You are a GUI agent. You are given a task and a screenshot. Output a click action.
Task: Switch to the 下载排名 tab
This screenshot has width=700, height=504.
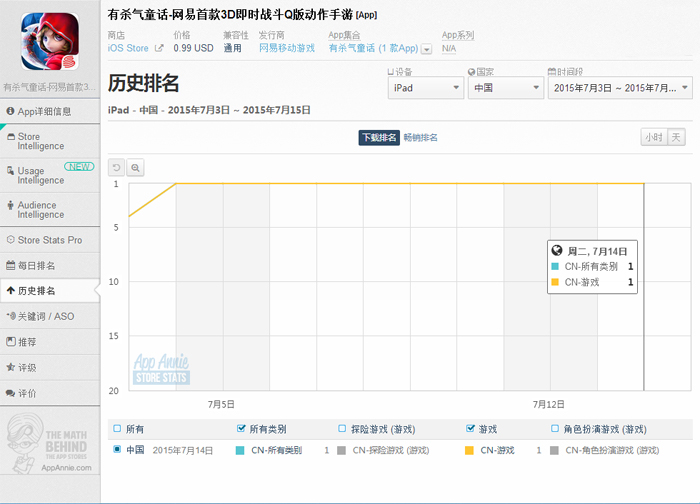(379, 137)
